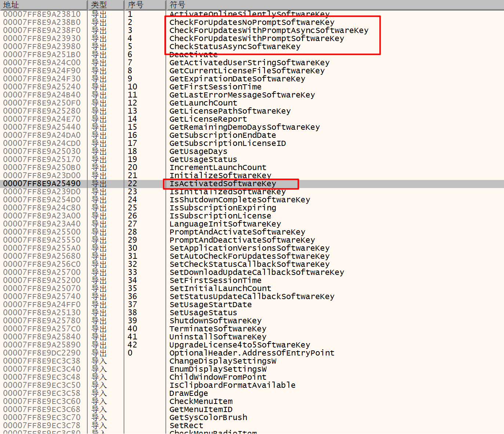Select SetCheckStatusCallbackSoftwareKey symbol

point(249,264)
